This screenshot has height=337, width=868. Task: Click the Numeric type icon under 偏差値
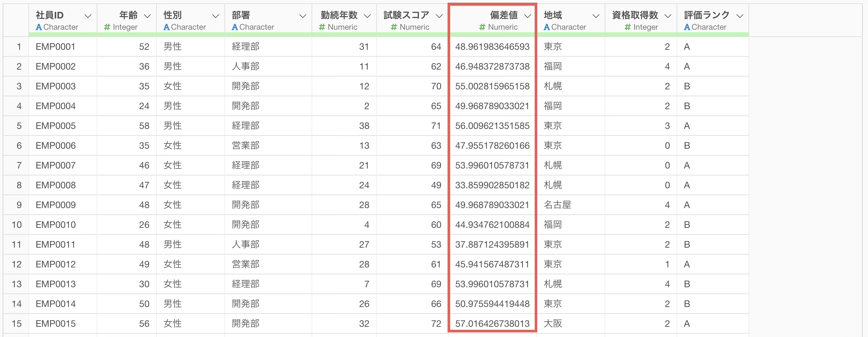coord(482,27)
